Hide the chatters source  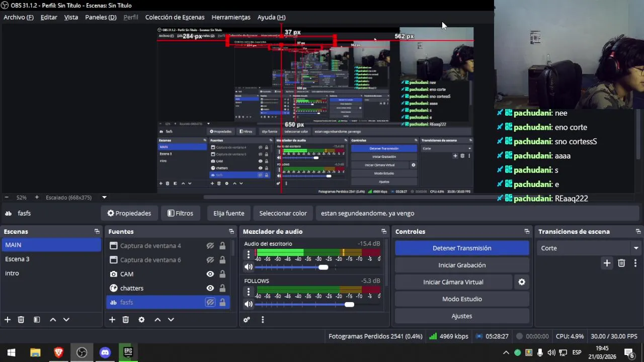(x=210, y=288)
